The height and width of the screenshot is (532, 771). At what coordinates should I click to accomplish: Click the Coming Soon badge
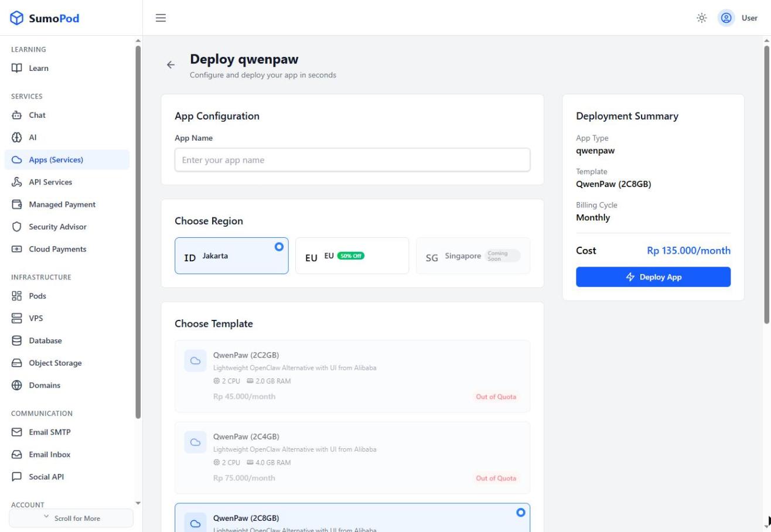tap(502, 256)
